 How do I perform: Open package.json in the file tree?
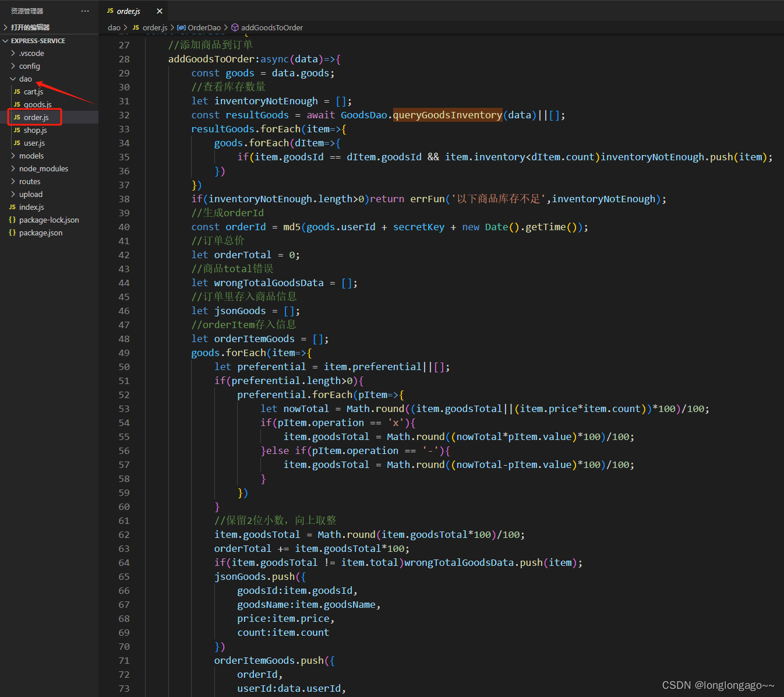coord(41,233)
